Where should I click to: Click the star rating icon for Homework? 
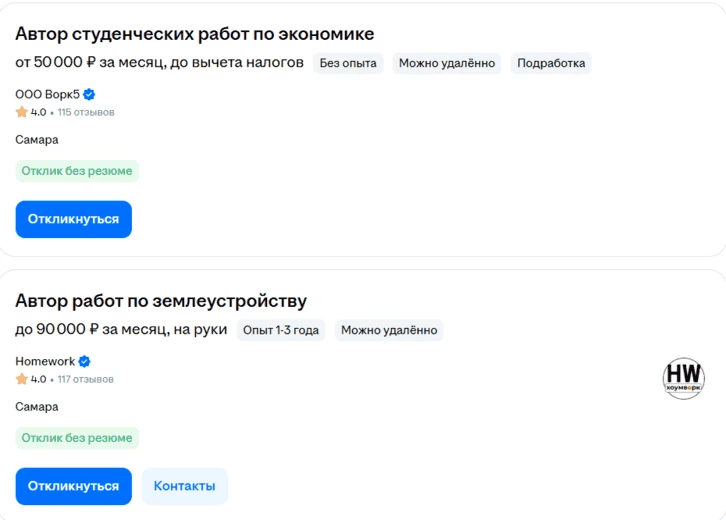[22, 379]
